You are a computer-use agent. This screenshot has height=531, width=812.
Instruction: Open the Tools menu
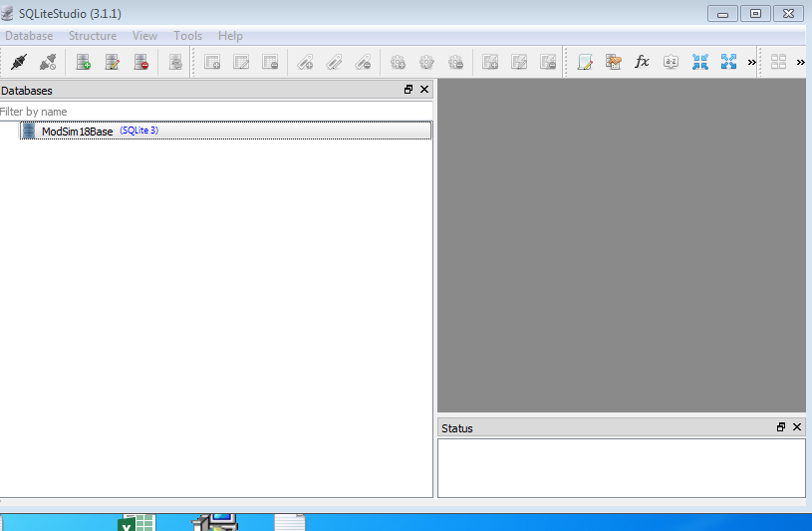[x=188, y=36]
